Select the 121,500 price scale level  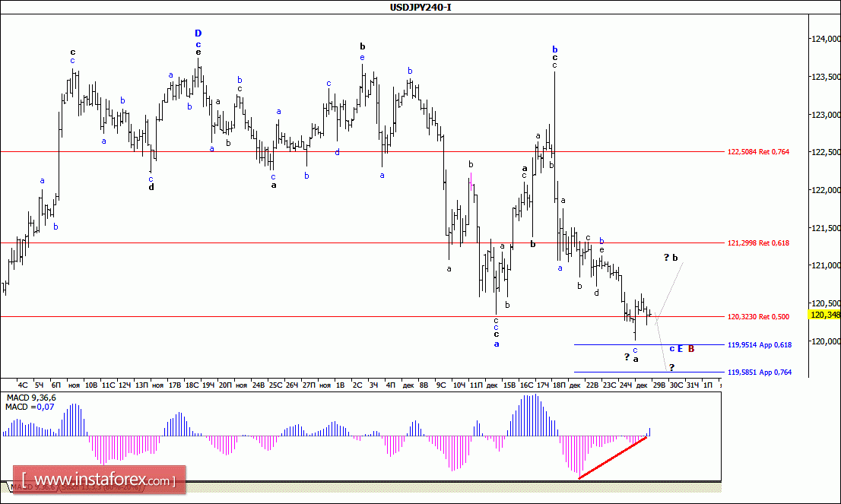(x=827, y=228)
